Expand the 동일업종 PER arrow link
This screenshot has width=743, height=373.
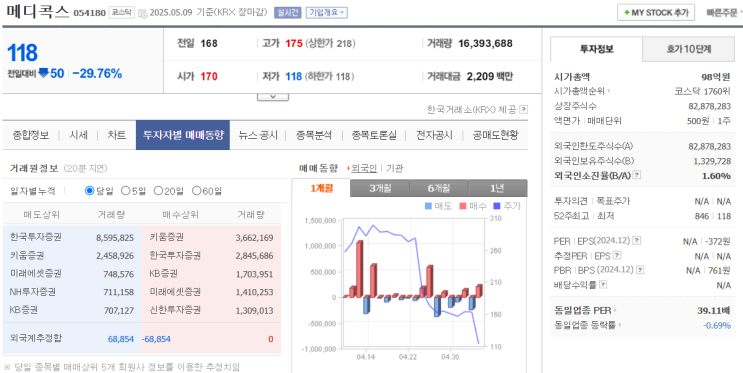616,310
